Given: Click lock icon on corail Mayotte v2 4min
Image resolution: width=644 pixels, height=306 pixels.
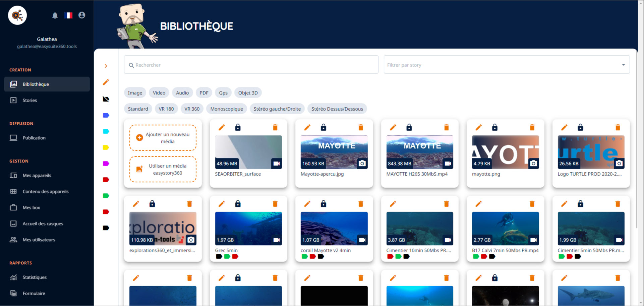Looking at the screenshot, I should [324, 204].
